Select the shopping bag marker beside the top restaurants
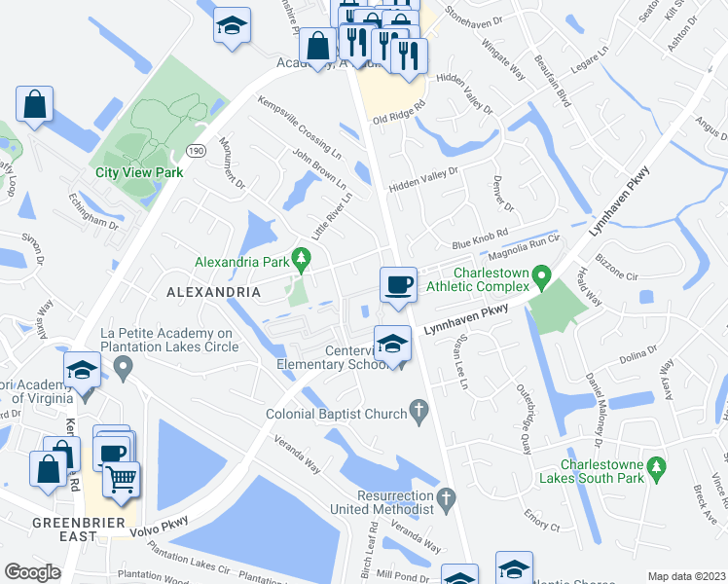The image size is (728, 584). click(x=317, y=48)
